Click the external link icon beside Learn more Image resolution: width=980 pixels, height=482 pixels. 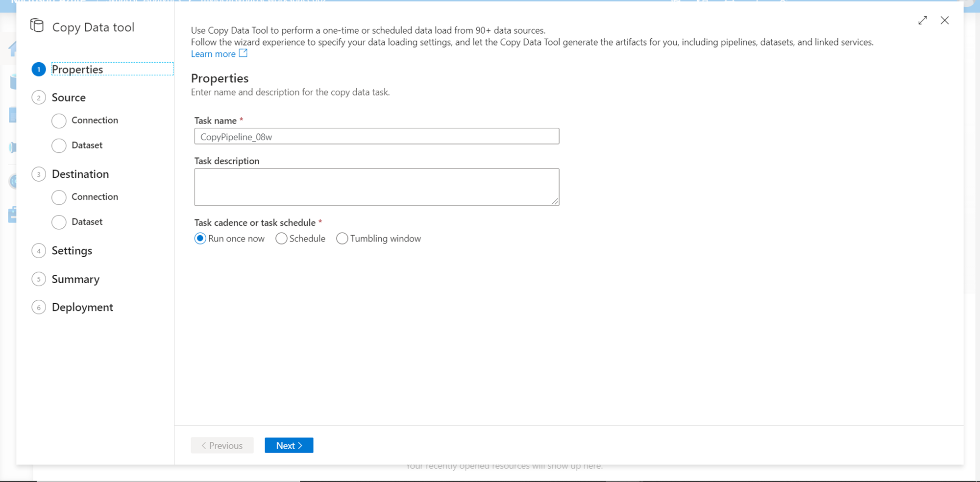[x=243, y=53]
